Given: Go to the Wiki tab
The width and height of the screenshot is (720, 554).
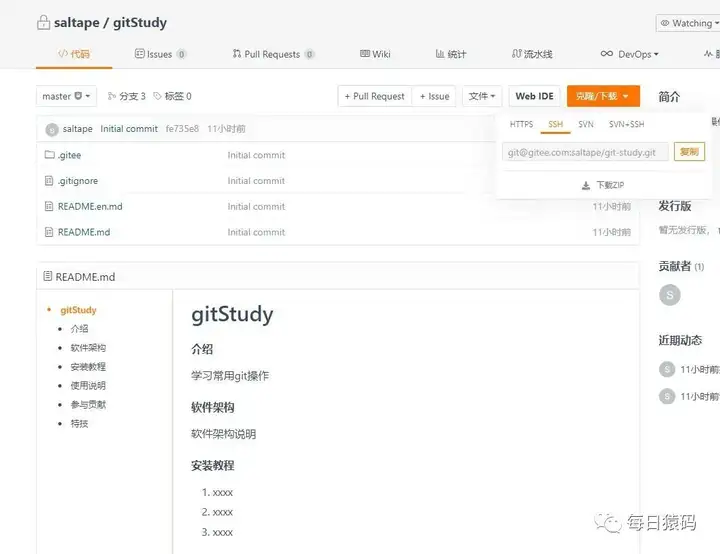Looking at the screenshot, I should click(375, 54).
